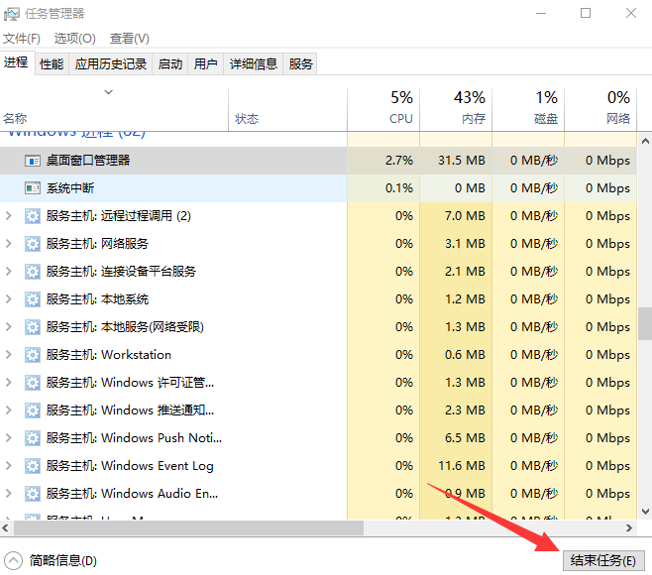Click the 桌面窗口管理器 process icon
The height and width of the screenshot is (575, 652).
pyautogui.click(x=32, y=160)
